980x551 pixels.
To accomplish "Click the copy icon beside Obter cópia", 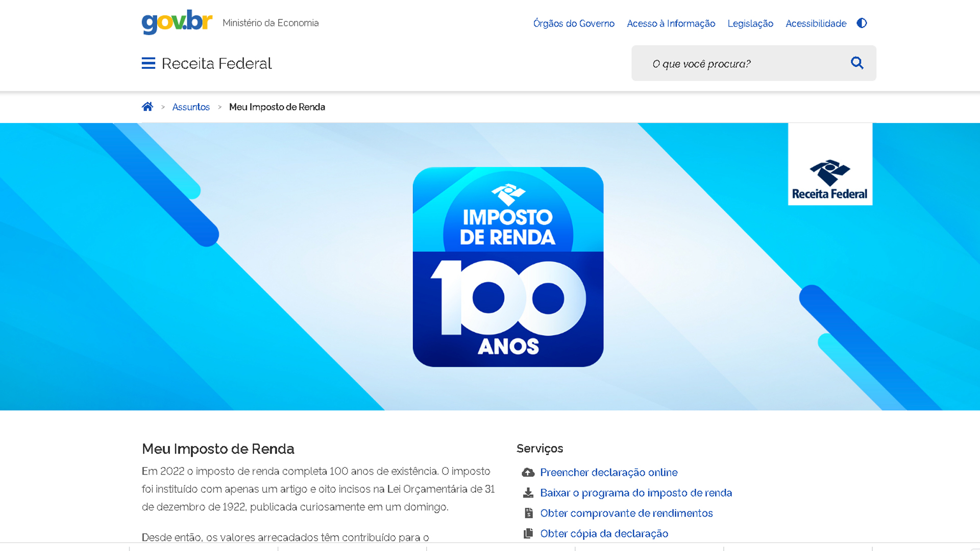I will pyautogui.click(x=528, y=534).
